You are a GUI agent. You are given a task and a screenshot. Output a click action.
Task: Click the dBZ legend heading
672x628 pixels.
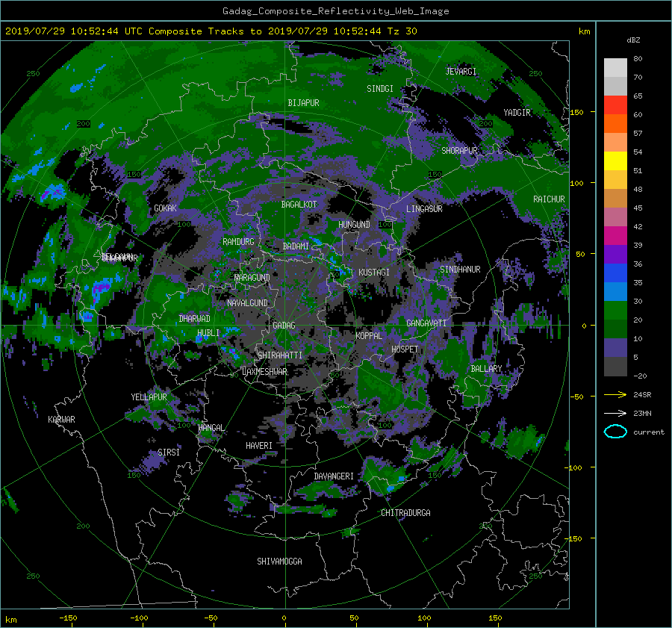633,40
